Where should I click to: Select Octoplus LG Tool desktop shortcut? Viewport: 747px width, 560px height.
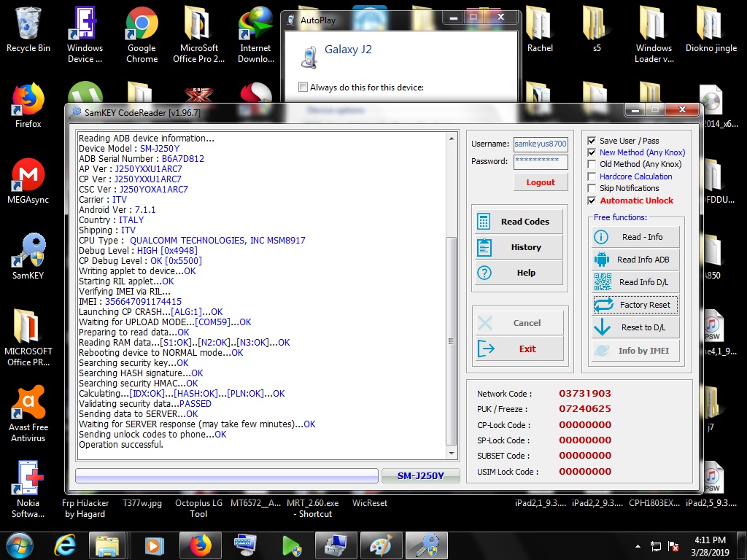[x=198, y=508]
